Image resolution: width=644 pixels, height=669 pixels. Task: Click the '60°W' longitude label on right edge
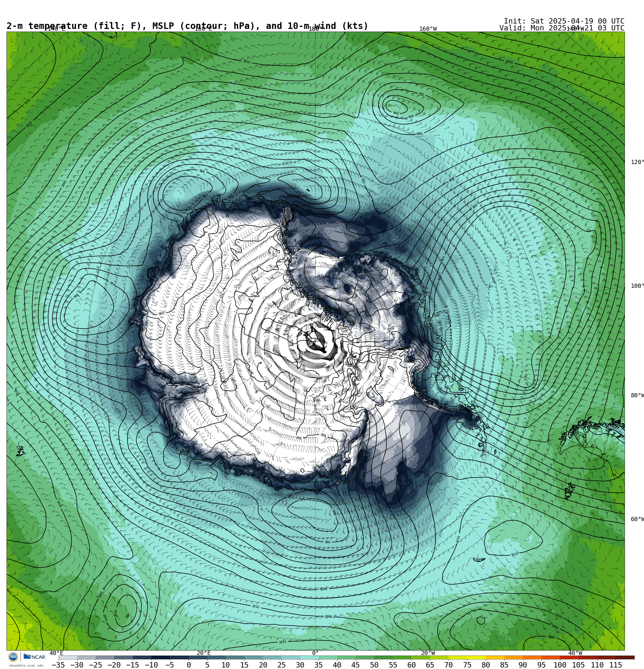pos(637,519)
